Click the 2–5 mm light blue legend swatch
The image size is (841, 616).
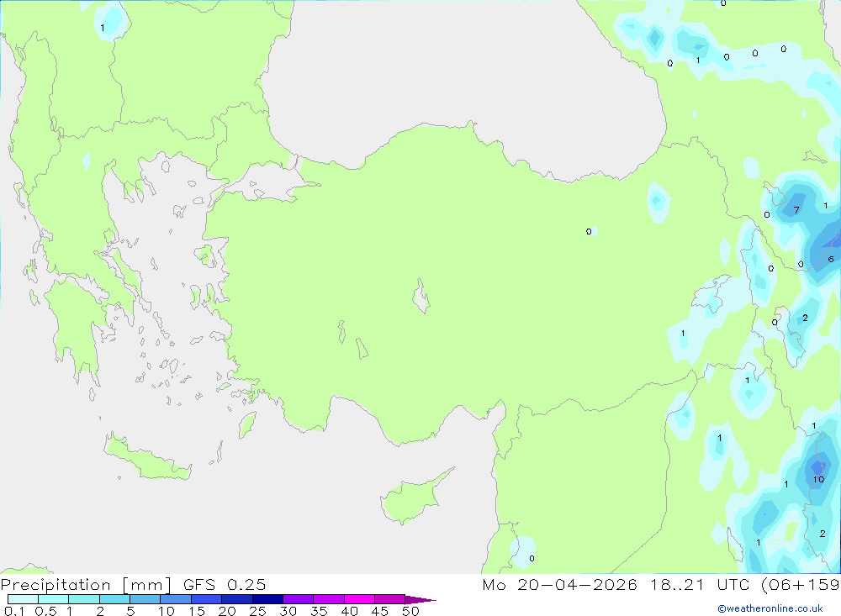(x=114, y=599)
